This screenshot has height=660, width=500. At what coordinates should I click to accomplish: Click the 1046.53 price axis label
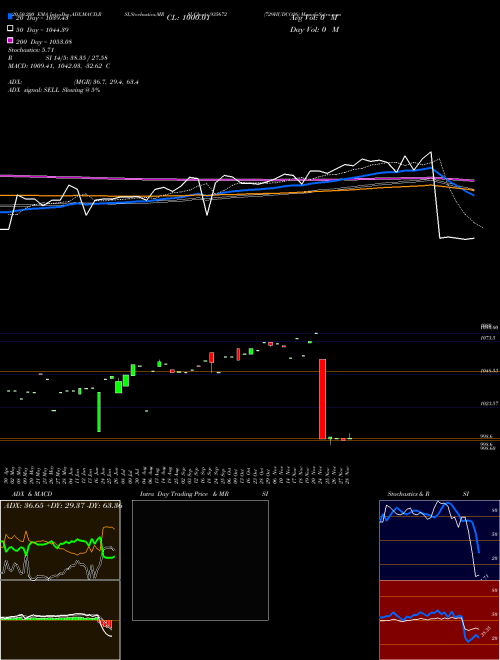[x=490, y=371]
